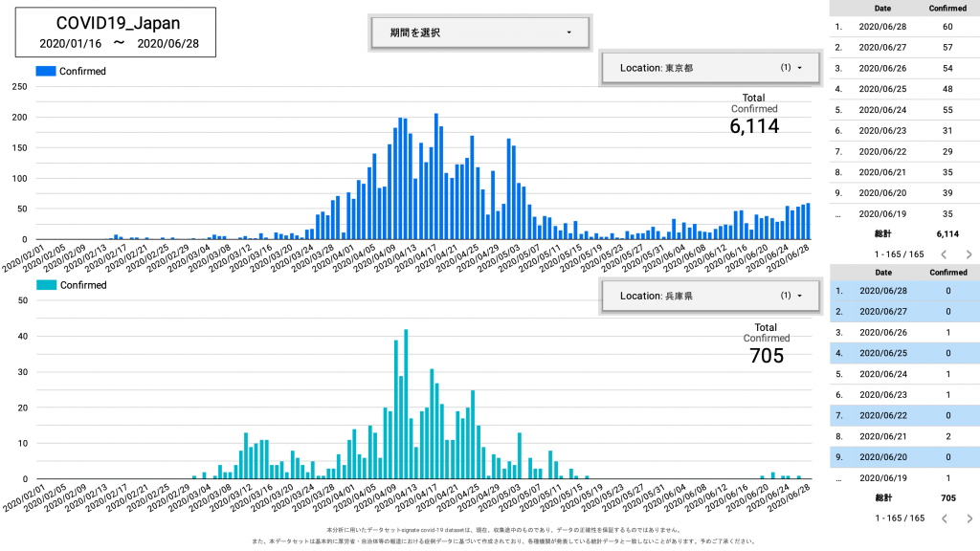The width and height of the screenshot is (980, 551).
Task: Click the tallest teal bar in lower chart
Action: [406, 404]
